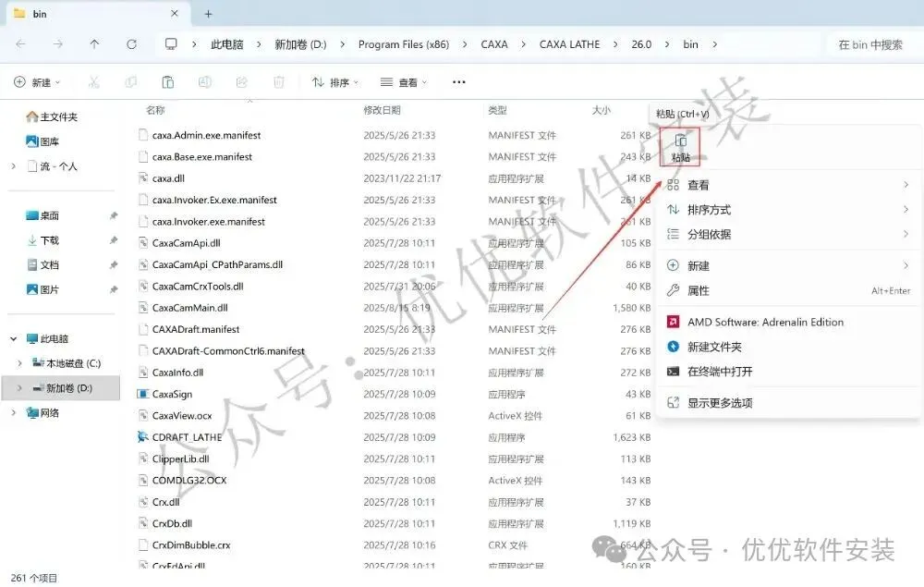The image size is (924, 587).
Task: Expand breadcrumb chevron after bin
Action: 714,44
